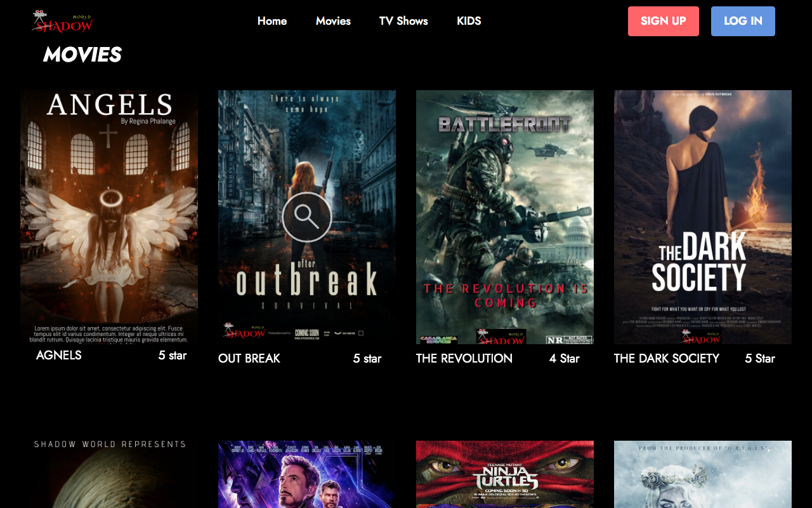Viewport: 812px width, 508px height.
Task: Click the OUT BREAK movie title
Action: (249, 358)
